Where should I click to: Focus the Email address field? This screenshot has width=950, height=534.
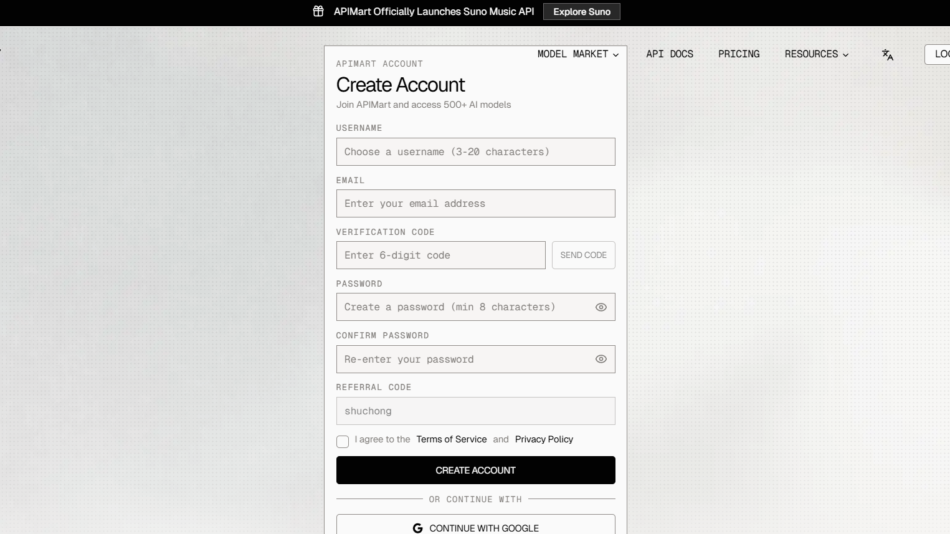476,204
